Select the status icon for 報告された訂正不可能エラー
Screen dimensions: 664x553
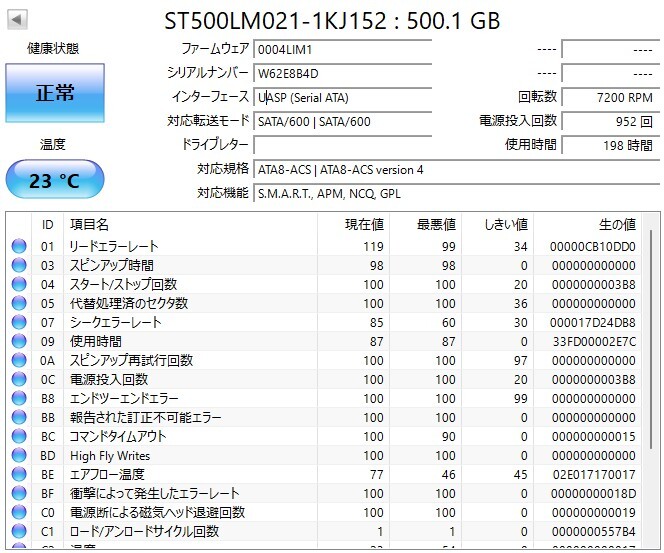[x=19, y=418]
